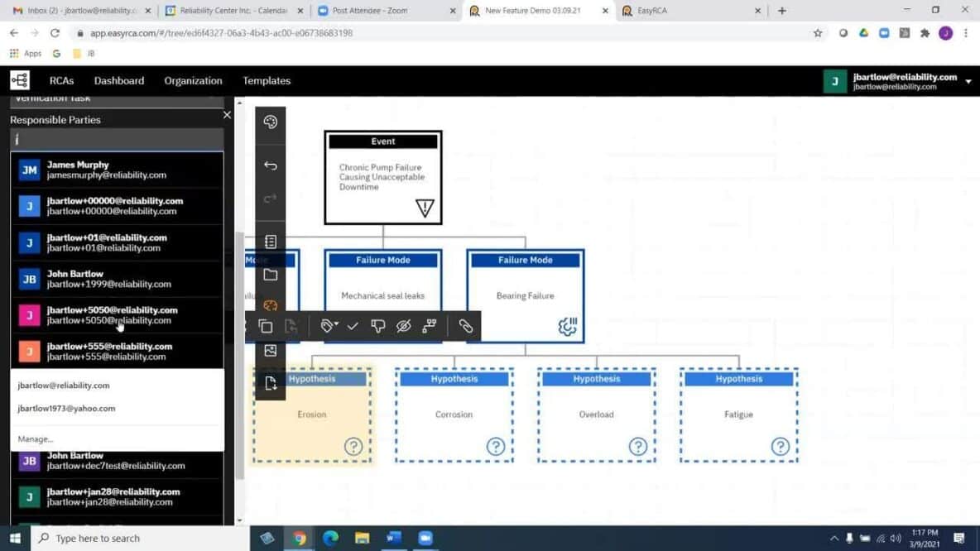Expand the jbartlow account menu chevron
Image resolution: width=980 pixels, height=551 pixels.
pyautogui.click(x=968, y=81)
